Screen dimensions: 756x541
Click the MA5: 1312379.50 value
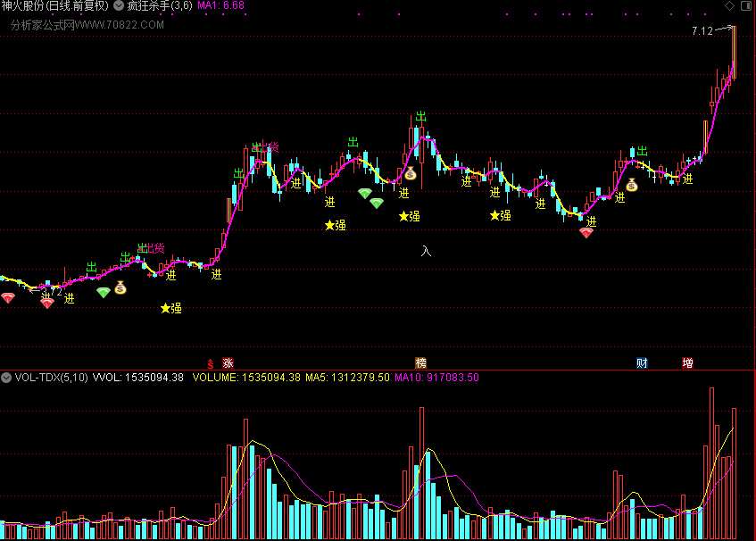[347, 378]
